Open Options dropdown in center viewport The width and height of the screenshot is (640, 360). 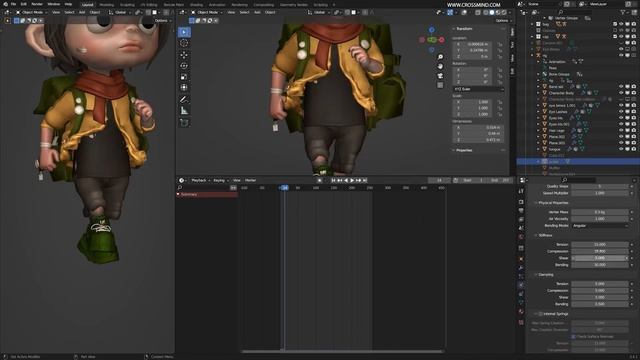[503, 21]
